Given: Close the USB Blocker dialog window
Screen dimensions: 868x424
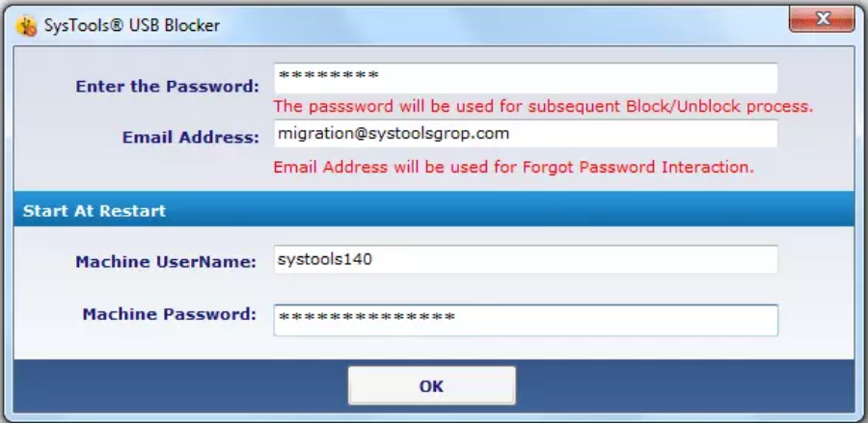Looking at the screenshot, I should click(822, 19).
